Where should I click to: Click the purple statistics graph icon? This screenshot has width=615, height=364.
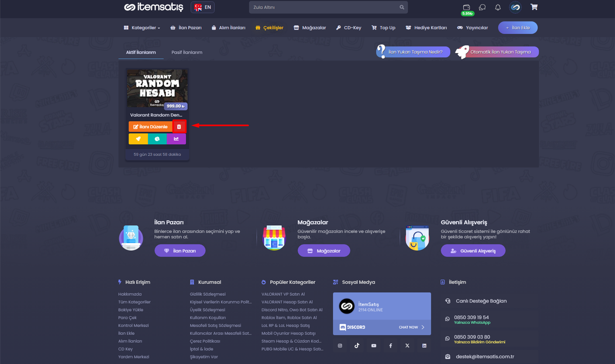(176, 139)
